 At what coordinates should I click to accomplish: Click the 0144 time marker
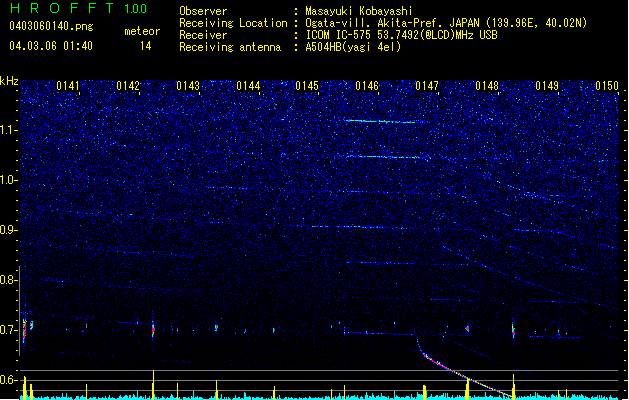click(248, 86)
